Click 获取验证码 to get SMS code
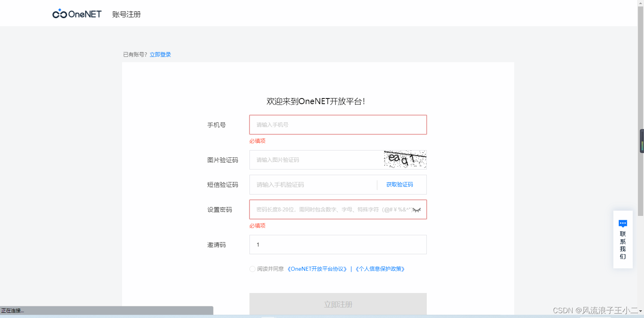 click(399, 185)
